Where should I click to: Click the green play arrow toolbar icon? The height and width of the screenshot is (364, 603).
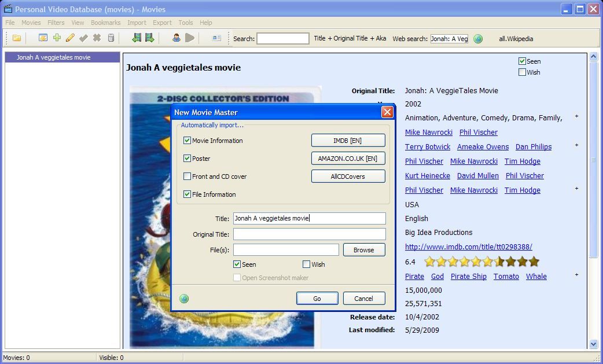click(x=190, y=39)
